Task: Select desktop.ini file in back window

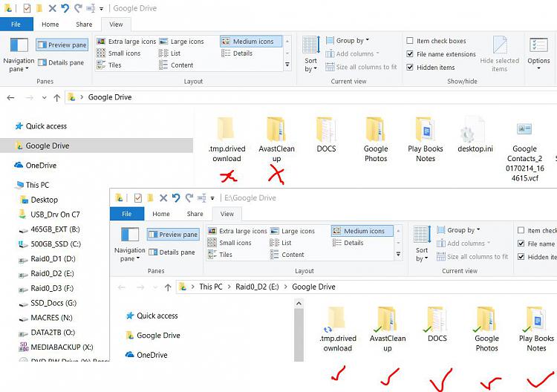Action: [x=475, y=135]
